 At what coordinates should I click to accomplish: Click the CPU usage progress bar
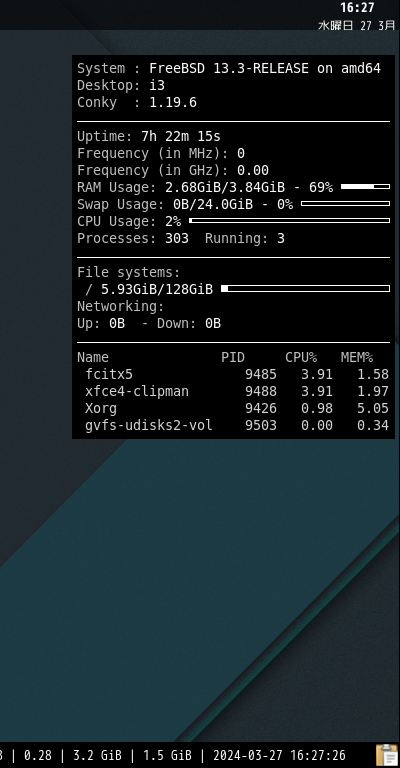tap(289, 221)
